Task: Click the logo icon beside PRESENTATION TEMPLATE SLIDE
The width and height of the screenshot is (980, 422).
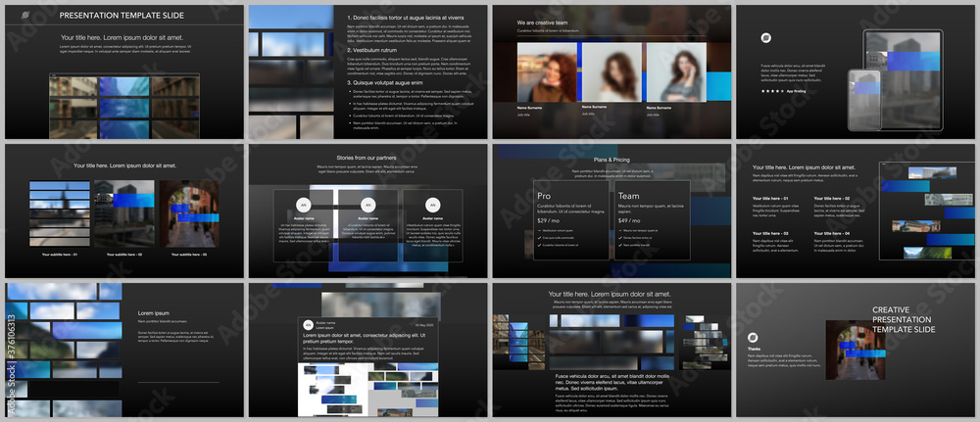Action: [x=25, y=15]
